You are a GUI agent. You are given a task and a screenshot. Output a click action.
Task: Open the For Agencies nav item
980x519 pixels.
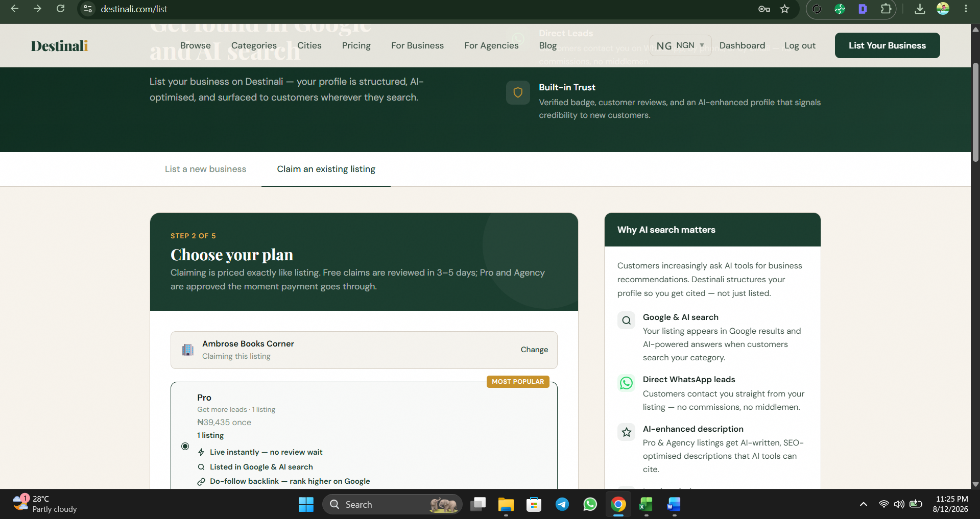tap(491, 45)
